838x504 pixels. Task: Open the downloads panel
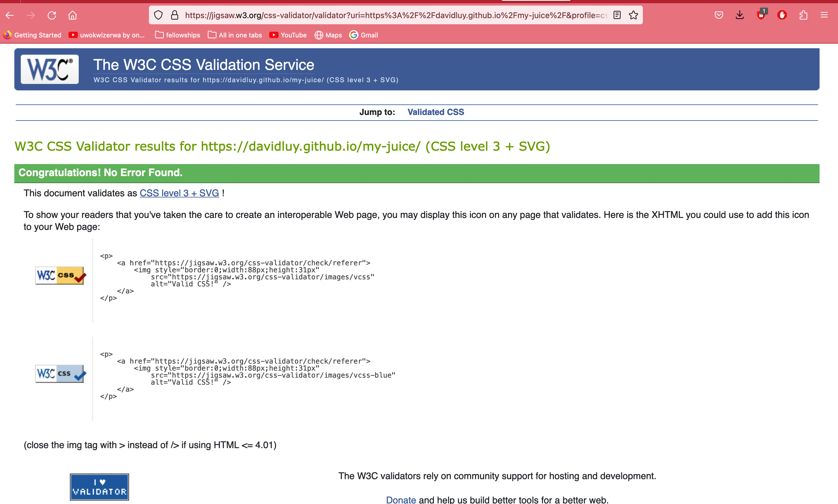pyautogui.click(x=739, y=15)
